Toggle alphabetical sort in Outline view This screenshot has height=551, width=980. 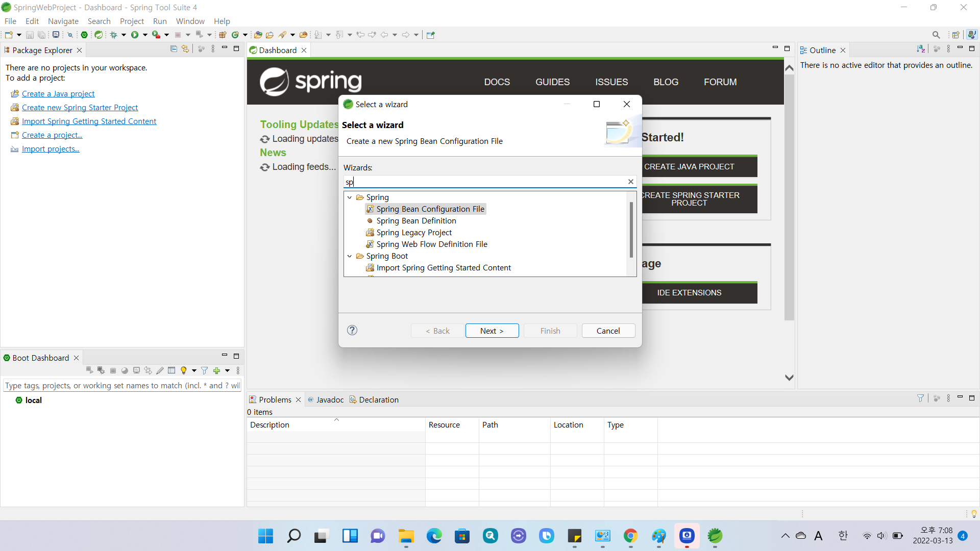click(920, 49)
